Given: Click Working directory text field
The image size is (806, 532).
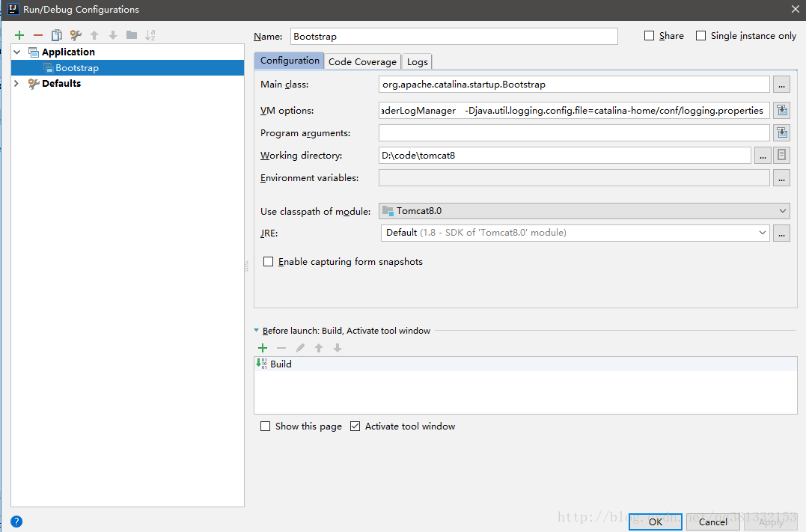Looking at the screenshot, I should click(565, 155).
